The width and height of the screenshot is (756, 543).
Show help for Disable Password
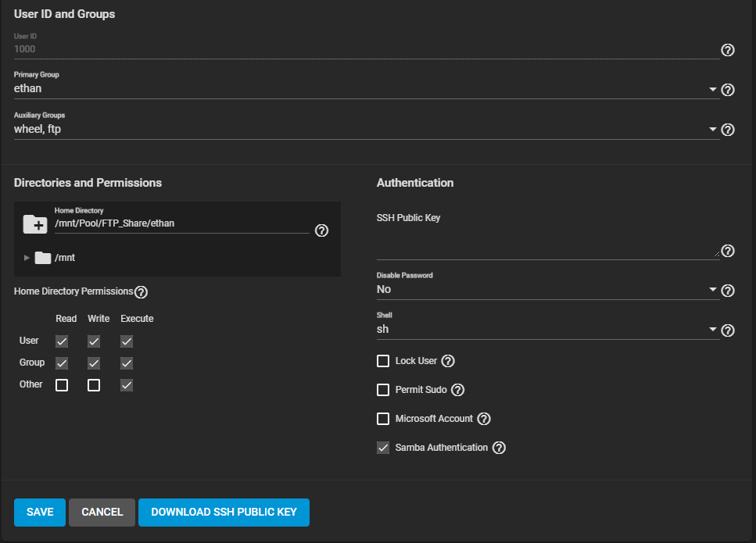coord(728,291)
